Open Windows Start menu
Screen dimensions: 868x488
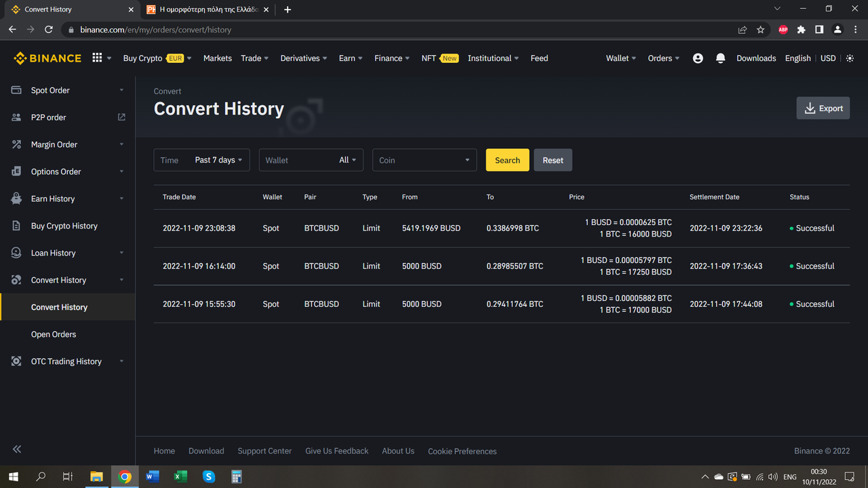point(13,476)
